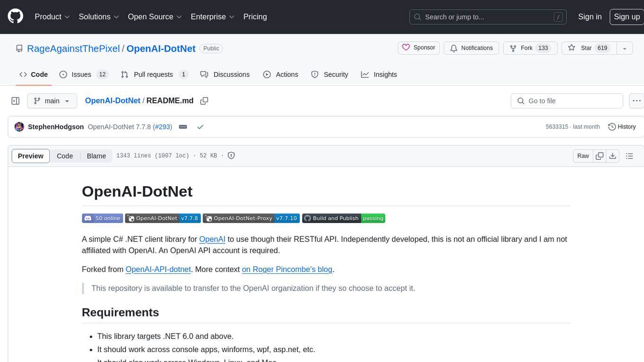This screenshot has width=644, height=362.
Task: Copy the README.md file path
Action: [x=204, y=101]
